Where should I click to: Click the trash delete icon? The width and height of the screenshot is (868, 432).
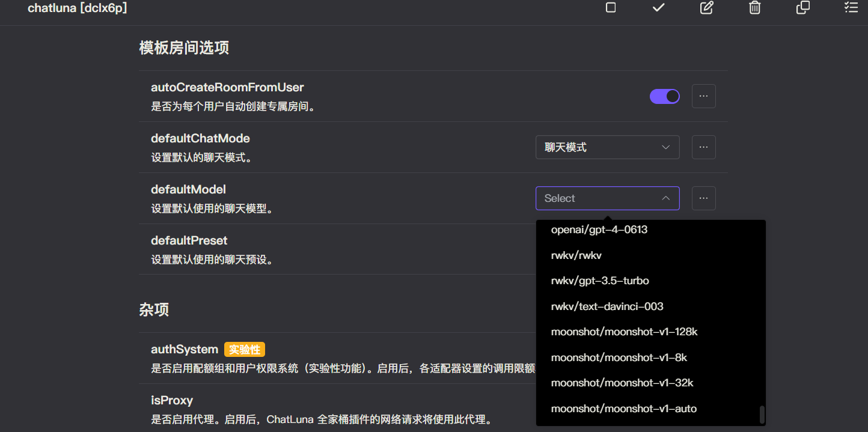click(755, 8)
